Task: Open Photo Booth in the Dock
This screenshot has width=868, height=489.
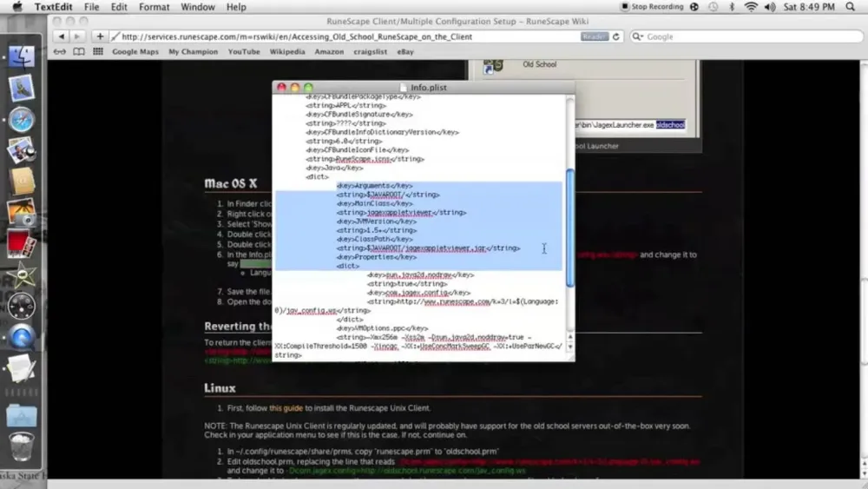Action: [21, 244]
